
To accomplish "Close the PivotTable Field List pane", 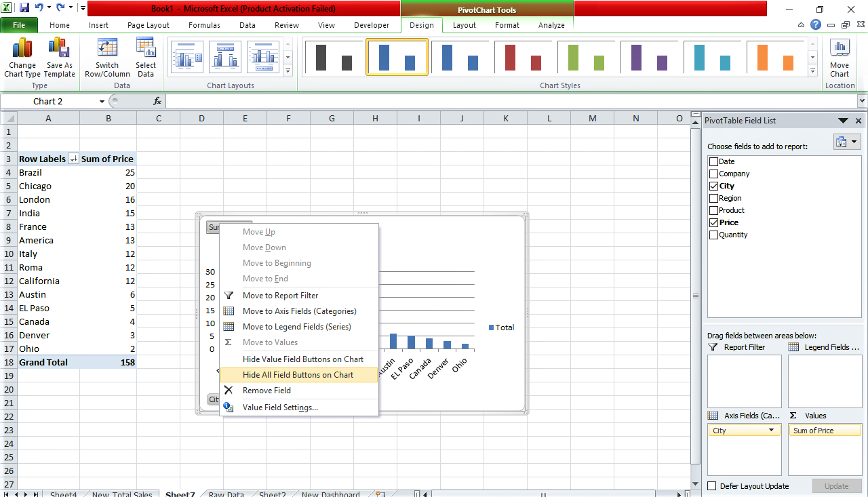I will (x=859, y=121).
